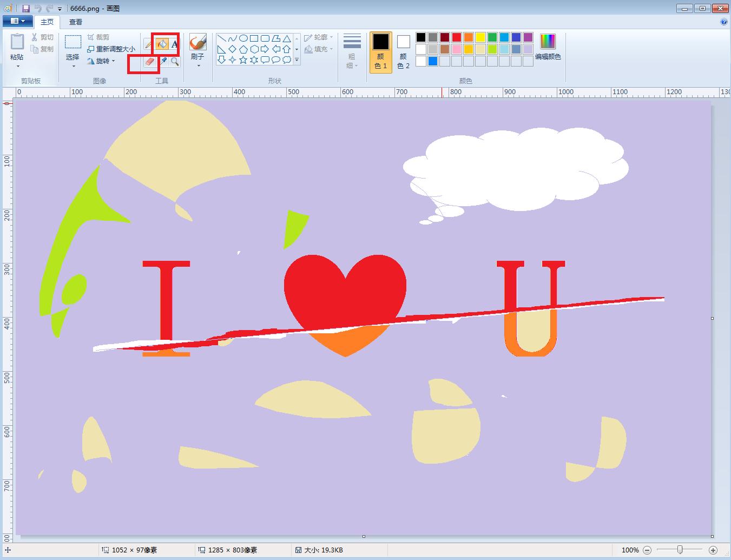Select Color 1 (颜色 1) foreground box

pyautogui.click(x=380, y=52)
